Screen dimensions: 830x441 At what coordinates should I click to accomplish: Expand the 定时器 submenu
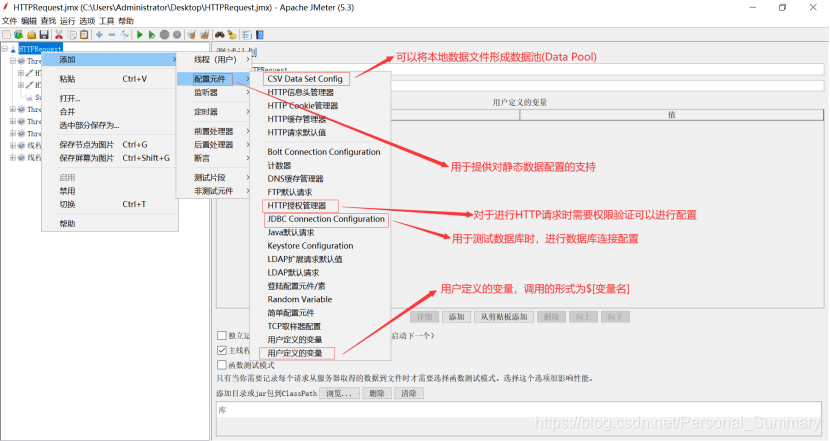[214, 112]
